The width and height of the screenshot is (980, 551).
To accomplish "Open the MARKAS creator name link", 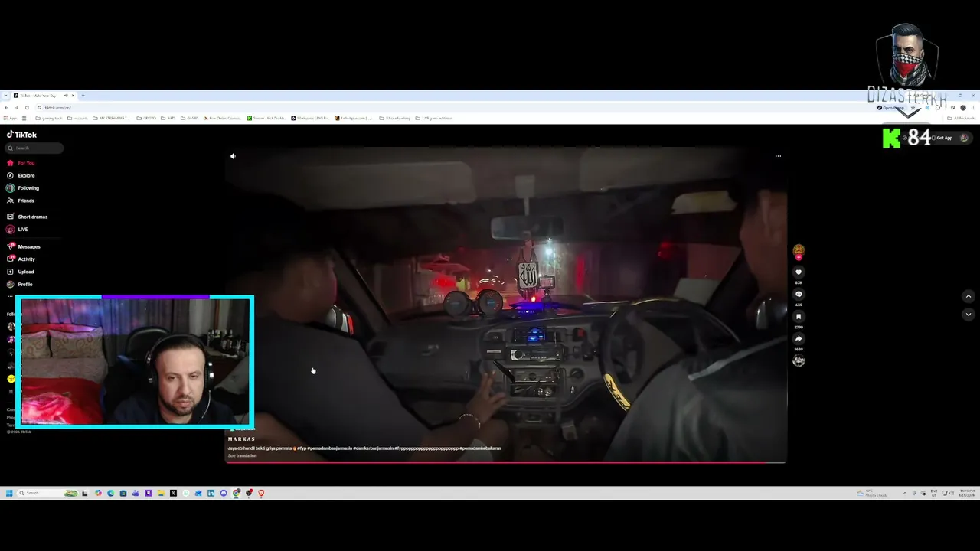I will [x=241, y=439].
